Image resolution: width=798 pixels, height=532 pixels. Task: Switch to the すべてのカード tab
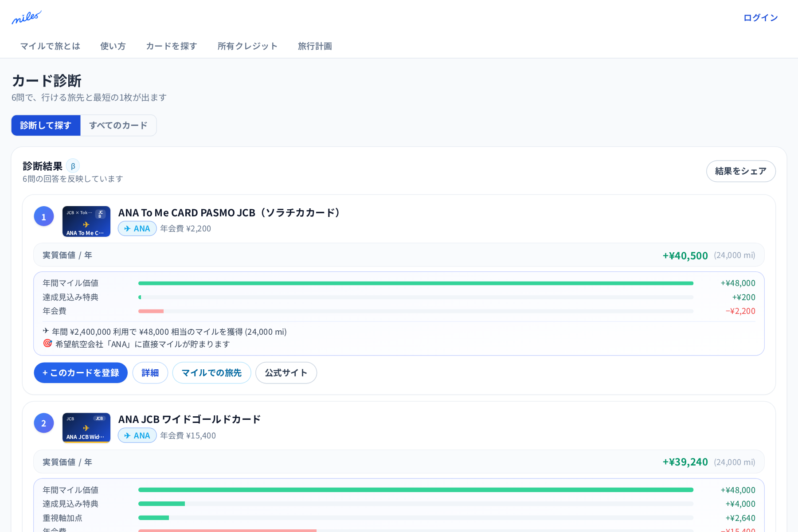(118, 125)
